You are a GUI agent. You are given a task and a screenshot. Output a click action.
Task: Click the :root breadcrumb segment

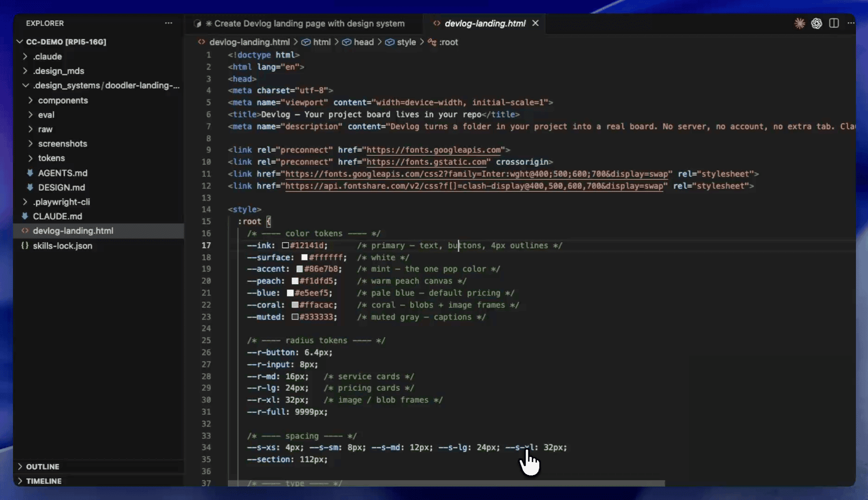tap(448, 42)
